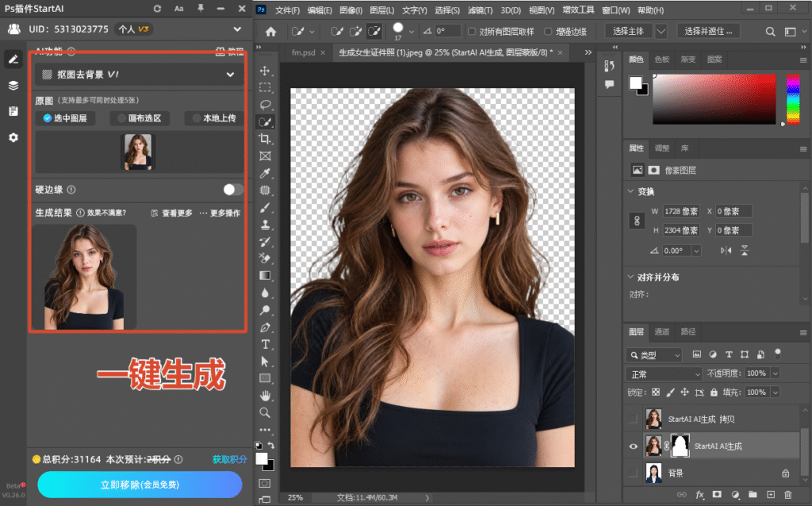812x506 pixels.
Task: Open the StartAI plugin settings gear
Action: 13,137
